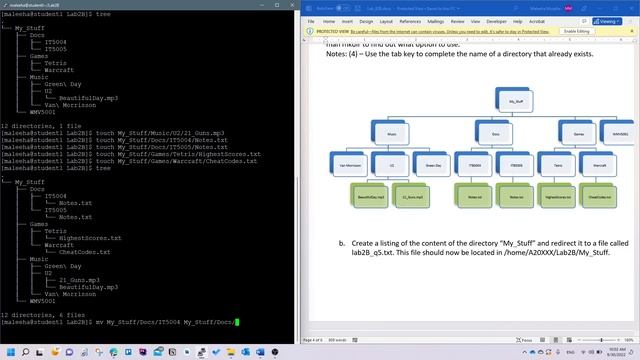Viewport: 640px width, 360px height.
Task: Click the word count in the status bar
Action: click(338, 340)
